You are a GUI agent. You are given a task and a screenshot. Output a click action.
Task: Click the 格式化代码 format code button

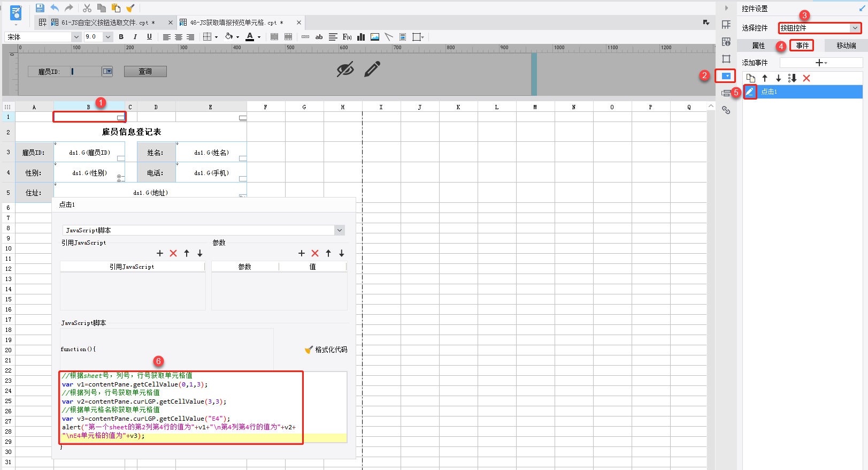click(x=326, y=350)
